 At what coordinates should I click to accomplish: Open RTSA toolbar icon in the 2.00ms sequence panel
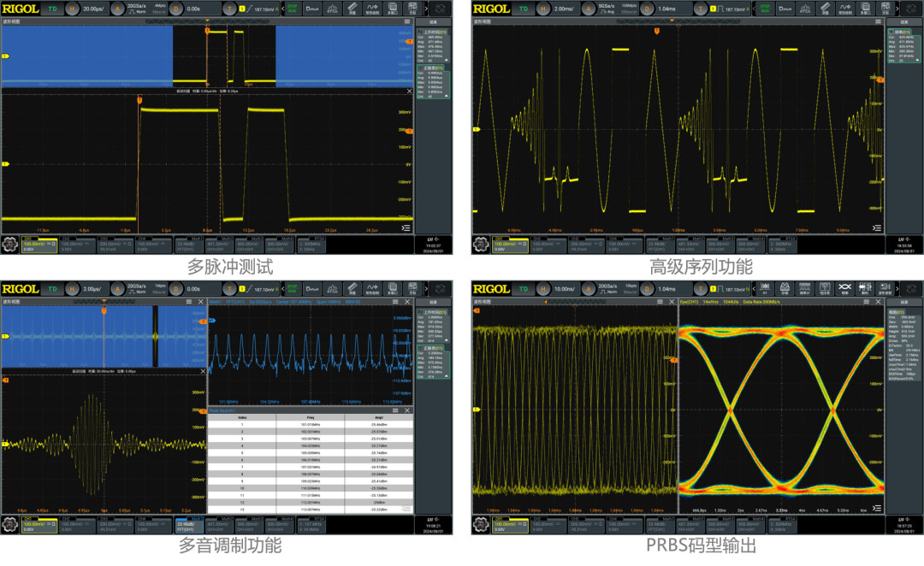tap(805, 9)
